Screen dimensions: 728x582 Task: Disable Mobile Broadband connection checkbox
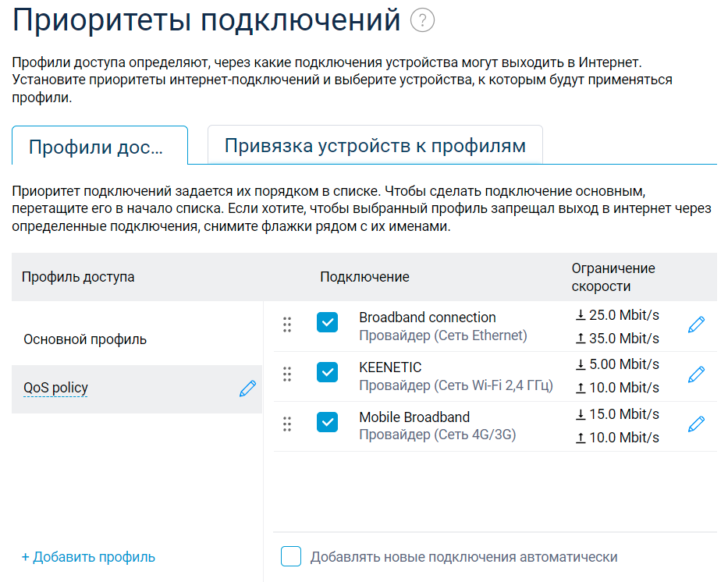click(x=328, y=423)
